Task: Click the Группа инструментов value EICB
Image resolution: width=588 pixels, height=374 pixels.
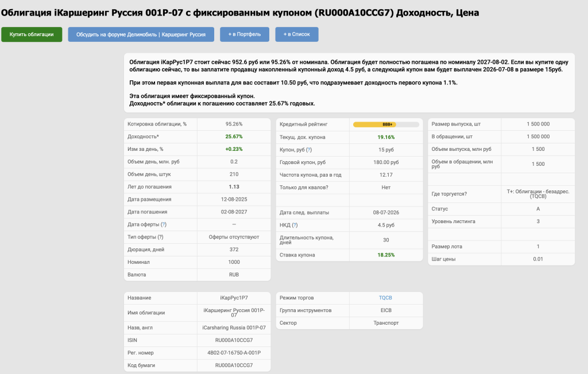Action: tap(386, 311)
